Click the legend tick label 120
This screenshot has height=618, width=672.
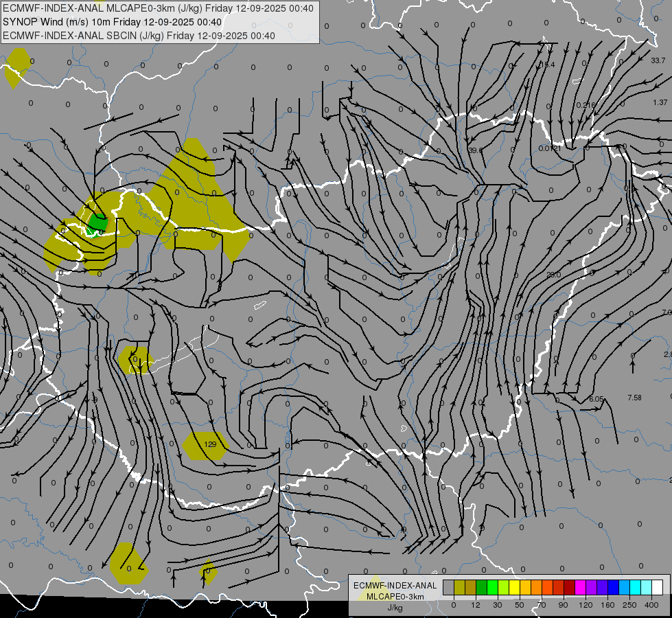(586, 605)
